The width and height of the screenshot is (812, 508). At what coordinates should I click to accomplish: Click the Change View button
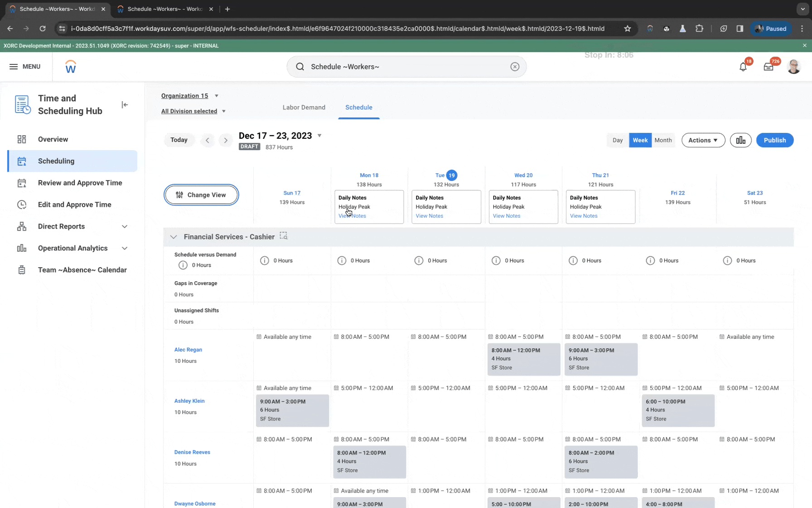pyautogui.click(x=201, y=195)
